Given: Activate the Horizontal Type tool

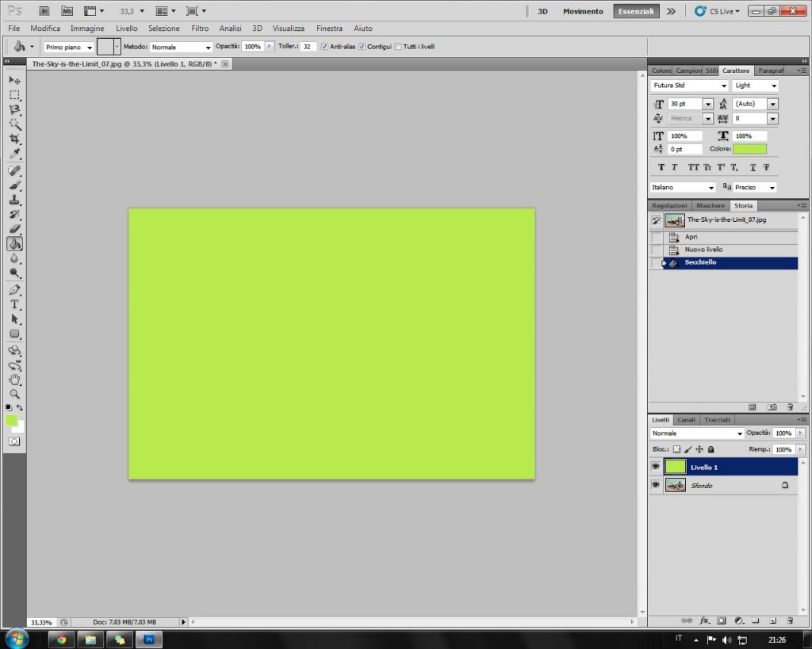Looking at the screenshot, I should pyautogui.click(x=14, y=304).
